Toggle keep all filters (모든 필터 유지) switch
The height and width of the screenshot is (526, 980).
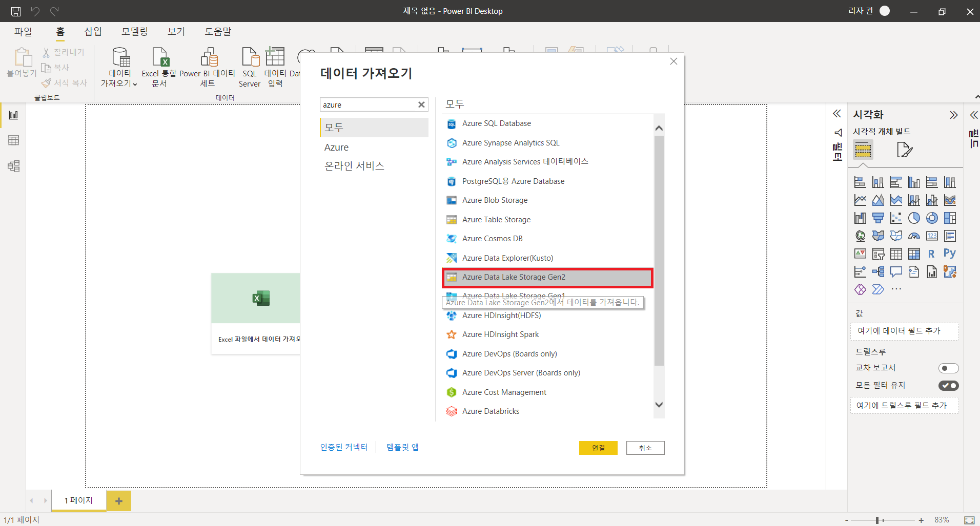coord(948,386)
